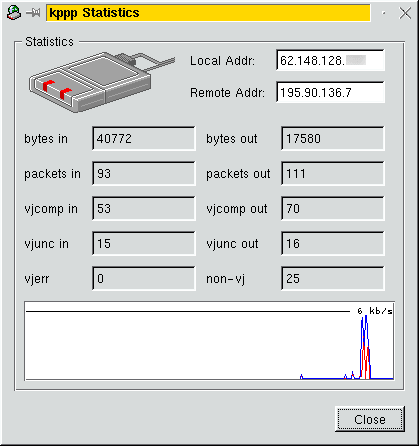Click the 'Statistics' group title

pyautogui.click(x=49, y=42)
